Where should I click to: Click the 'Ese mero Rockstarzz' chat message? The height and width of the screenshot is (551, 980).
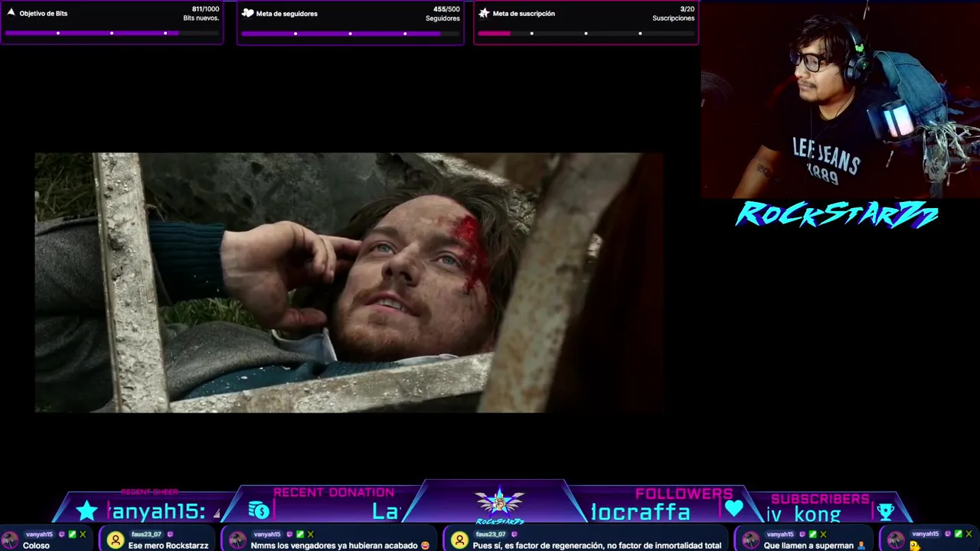pos(168,546)
